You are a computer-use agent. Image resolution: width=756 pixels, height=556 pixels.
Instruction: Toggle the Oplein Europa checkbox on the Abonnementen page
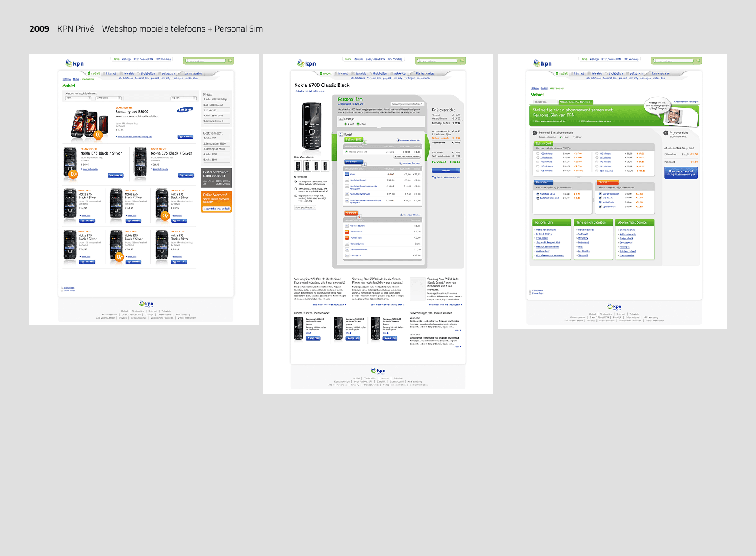[x=601, y=207]
